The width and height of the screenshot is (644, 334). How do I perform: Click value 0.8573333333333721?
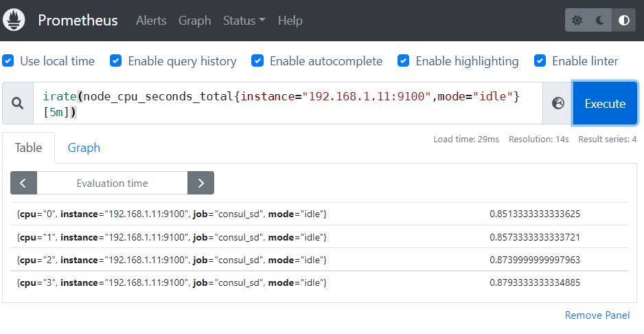coord(535,237)
